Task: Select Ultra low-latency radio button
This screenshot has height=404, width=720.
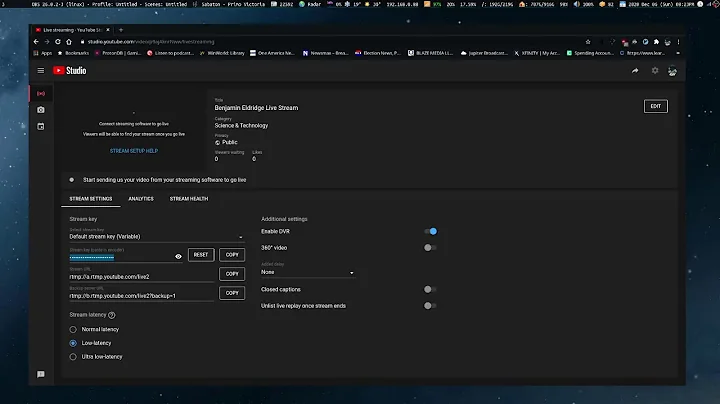Action: click(x=73, y=357)
